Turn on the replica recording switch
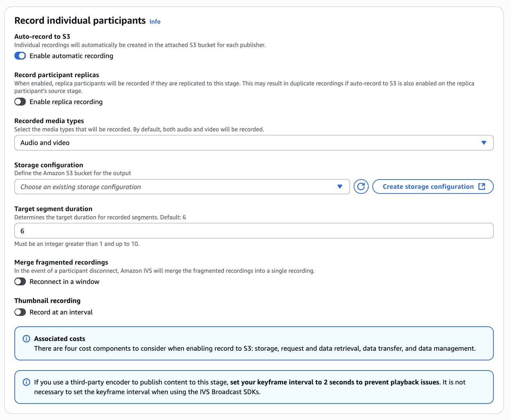This screenshot has width=511, height=420. click(x=20, y=102)
